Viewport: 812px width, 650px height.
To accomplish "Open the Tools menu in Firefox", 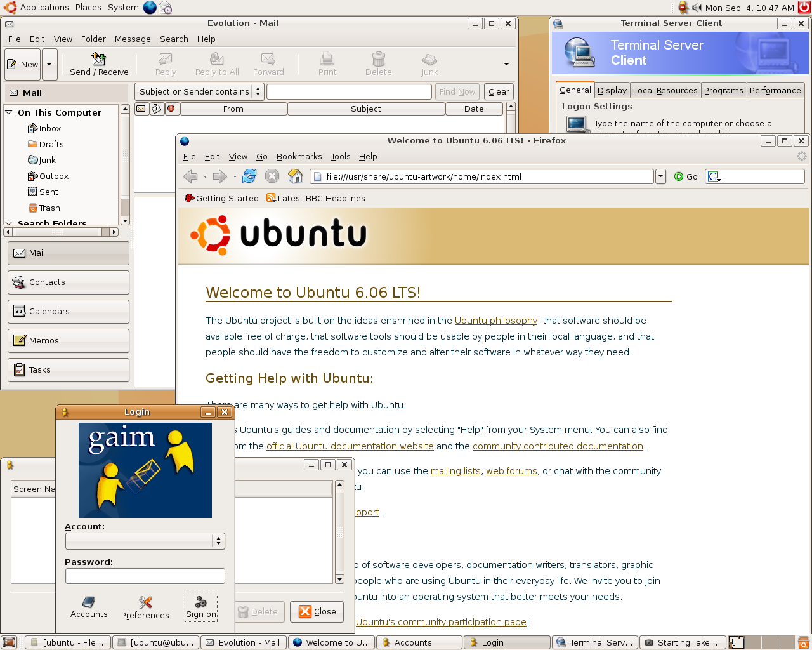I will click(x=341, y=156).
